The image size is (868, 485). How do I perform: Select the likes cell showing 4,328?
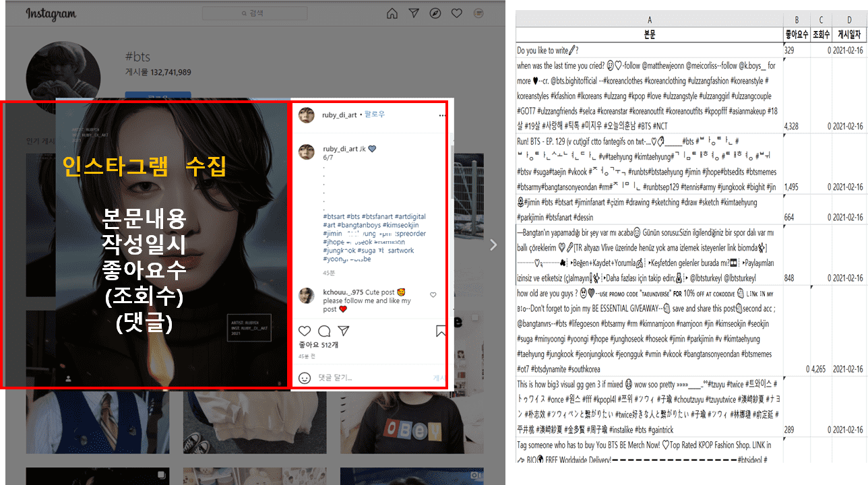797,96
